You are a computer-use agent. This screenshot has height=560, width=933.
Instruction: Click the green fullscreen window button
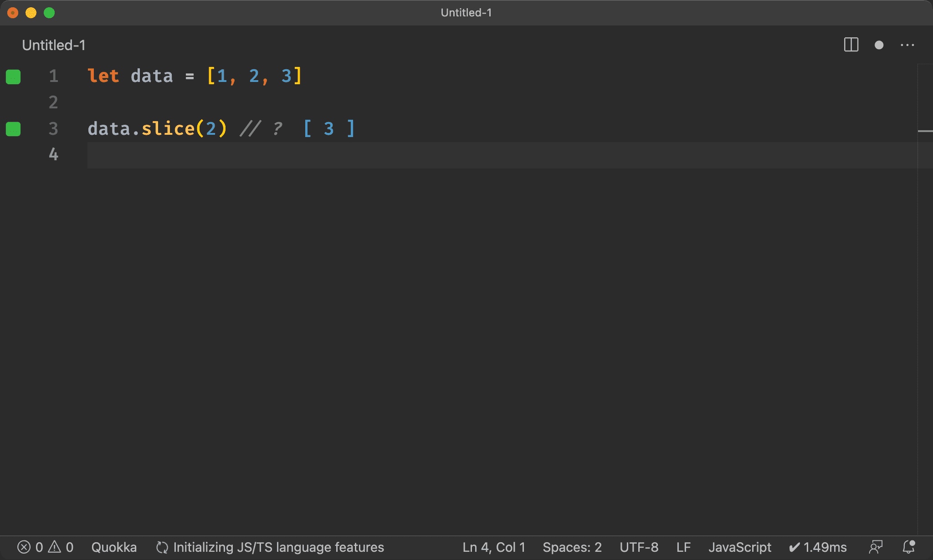tap(49, 13)
